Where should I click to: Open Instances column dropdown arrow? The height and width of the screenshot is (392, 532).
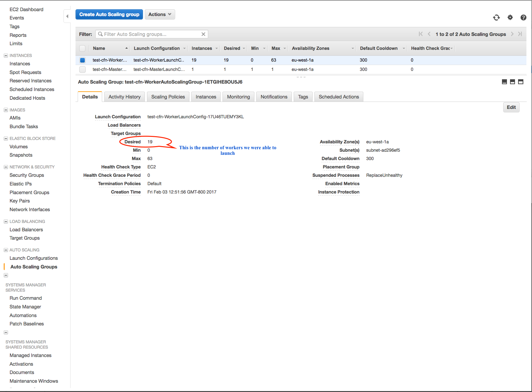coord(217,48)
